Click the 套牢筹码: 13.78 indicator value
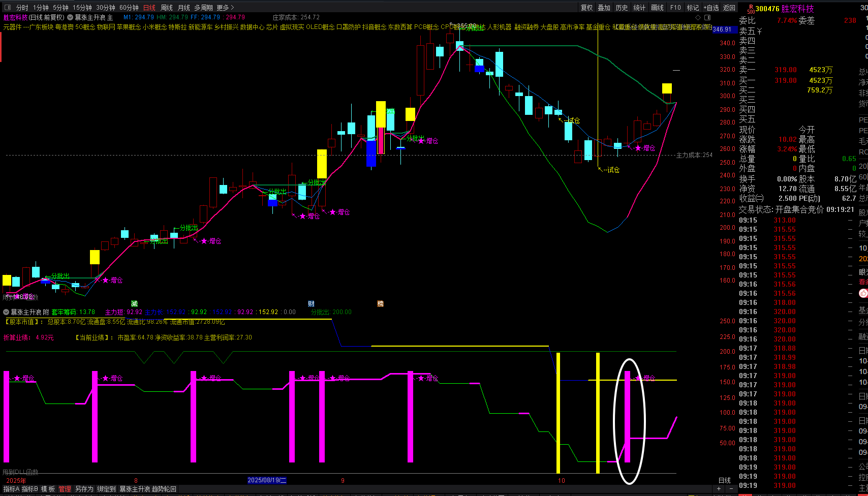868x496 pixels. [x=73, y=312]
